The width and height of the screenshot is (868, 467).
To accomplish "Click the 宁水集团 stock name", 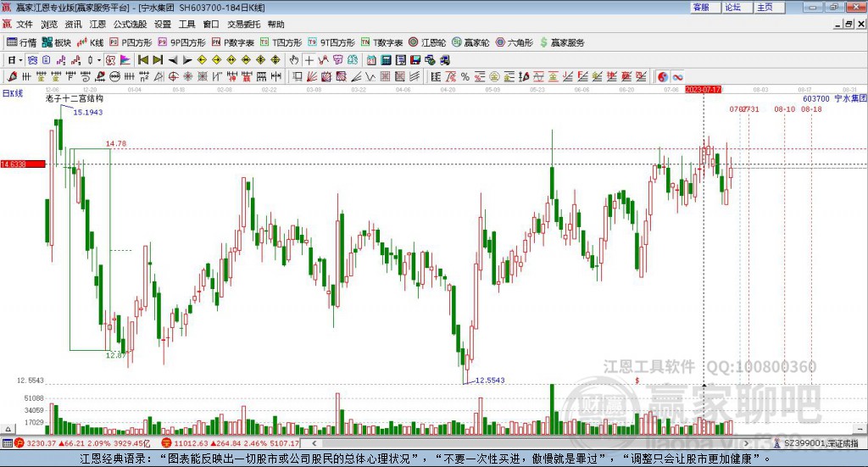I will point(850,98).
